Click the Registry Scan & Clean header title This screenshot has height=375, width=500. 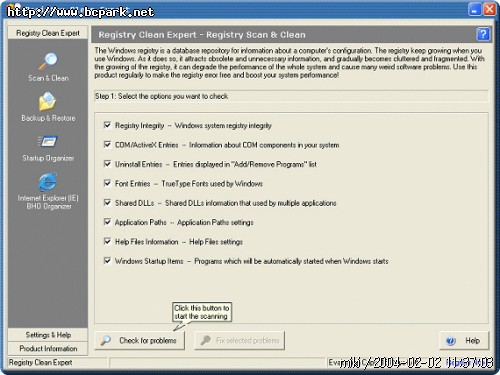[x=202, y=35]
